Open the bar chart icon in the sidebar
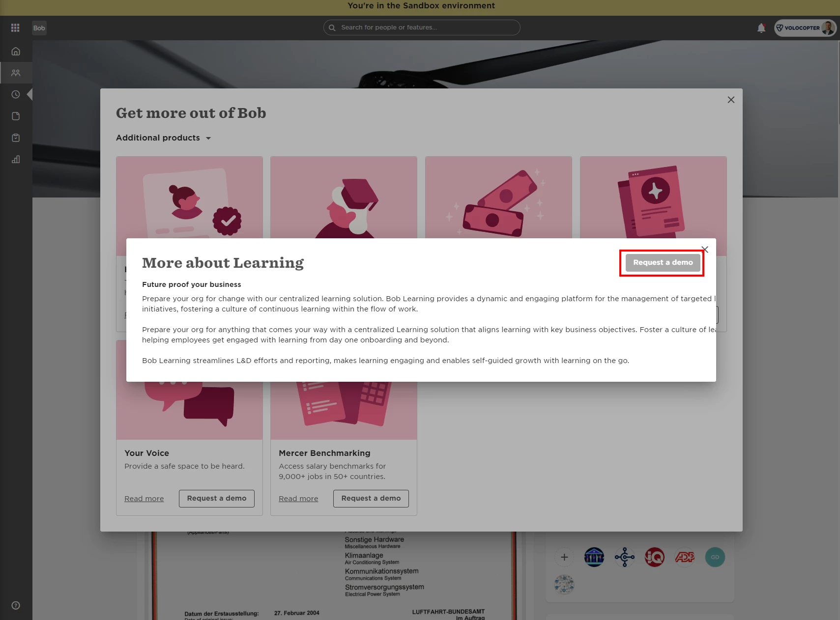 pyautogui.click(x=16, y=159)
